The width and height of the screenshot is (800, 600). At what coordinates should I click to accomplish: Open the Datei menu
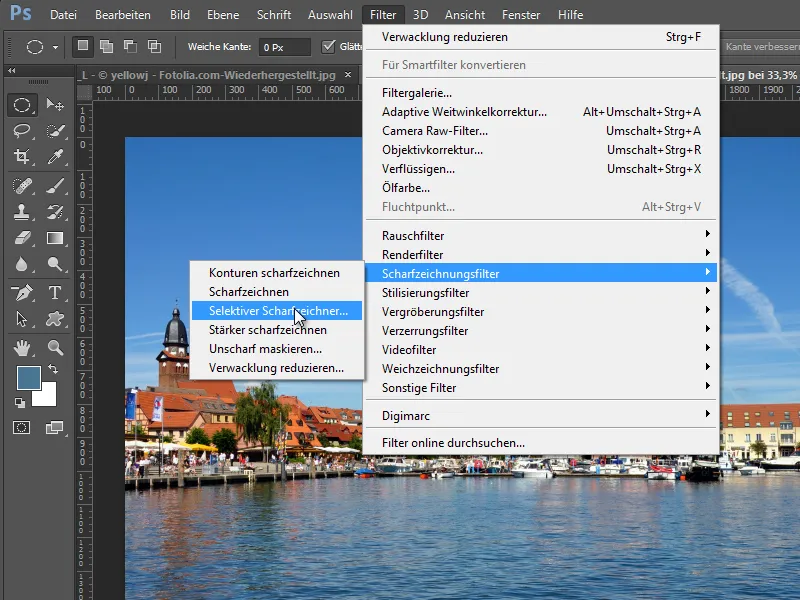tap(63, 15)
